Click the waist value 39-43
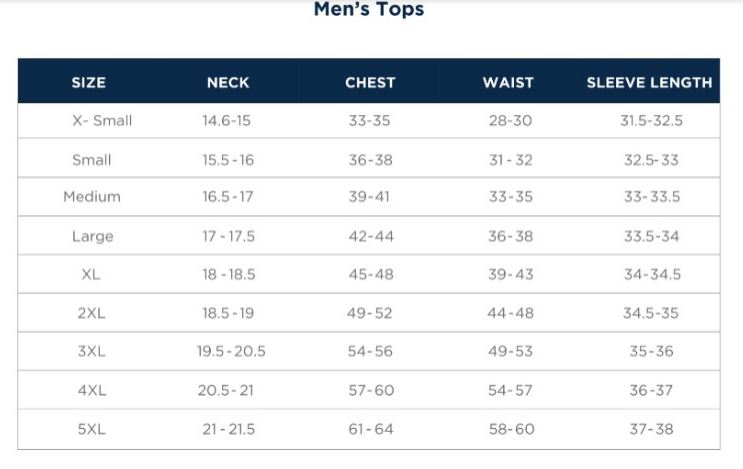Screen dimensions: 743x469 [511, 274]
